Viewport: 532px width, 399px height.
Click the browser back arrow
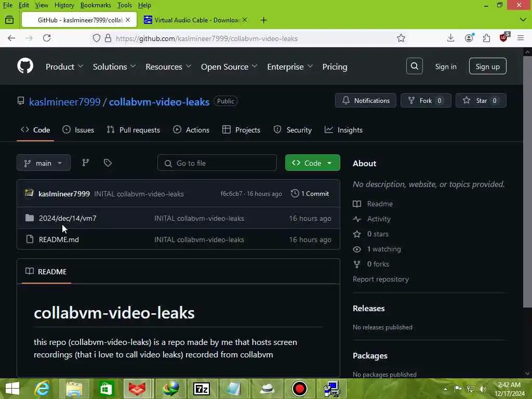pos(11,38)
